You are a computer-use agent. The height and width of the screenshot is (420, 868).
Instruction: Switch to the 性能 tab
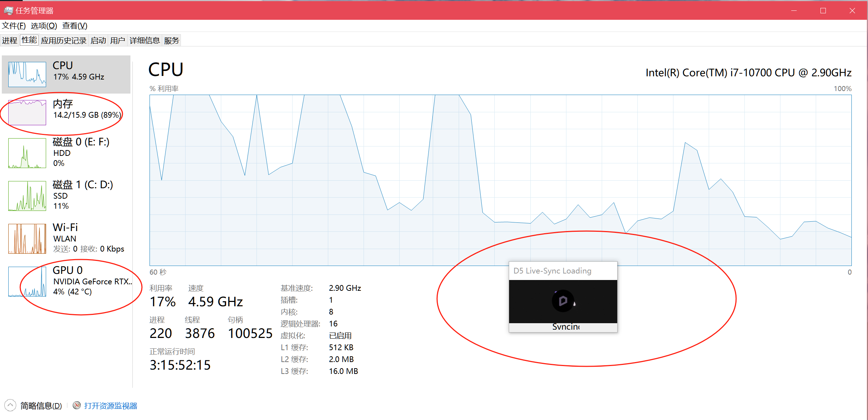[x=29, y=40]
